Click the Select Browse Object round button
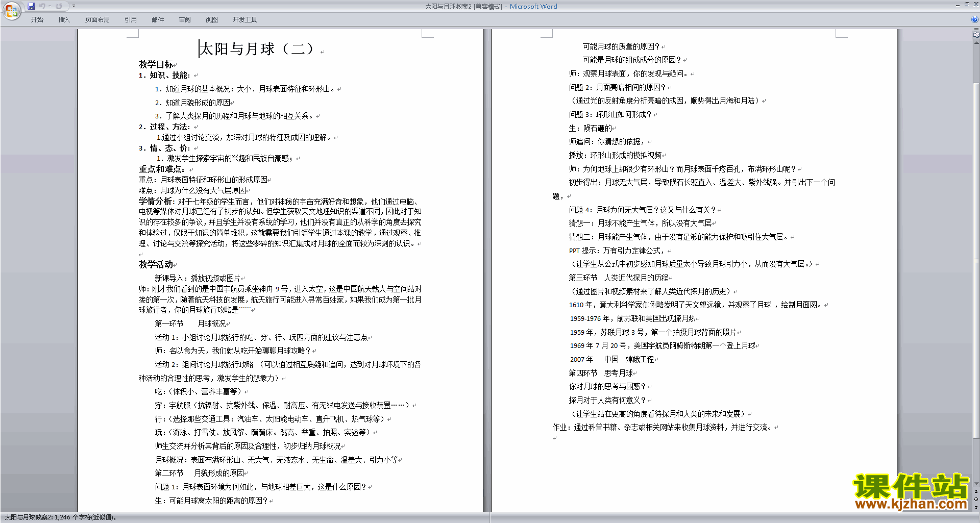The height and width of the screenshot is (523, 980). (x=976, y=499)
